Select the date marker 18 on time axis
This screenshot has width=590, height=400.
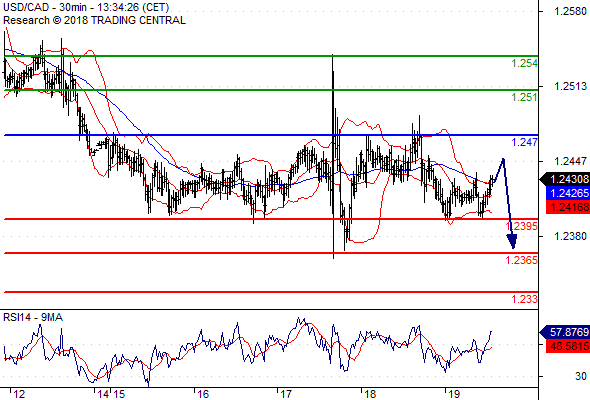point(370,394)
